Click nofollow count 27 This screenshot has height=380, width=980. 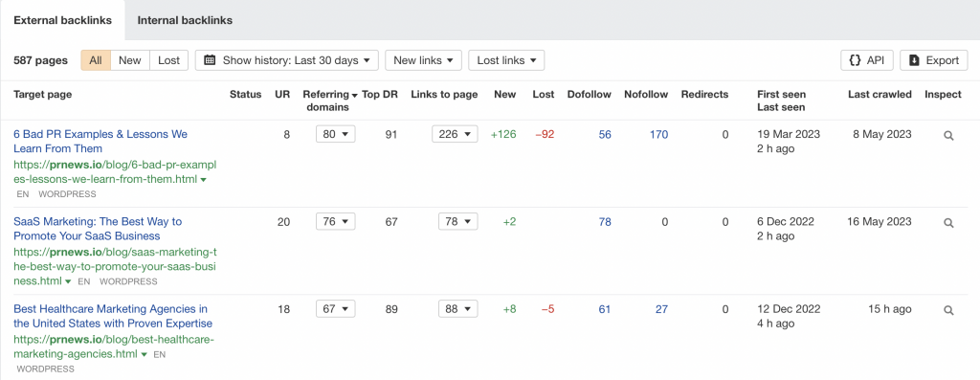coord(662,309)
